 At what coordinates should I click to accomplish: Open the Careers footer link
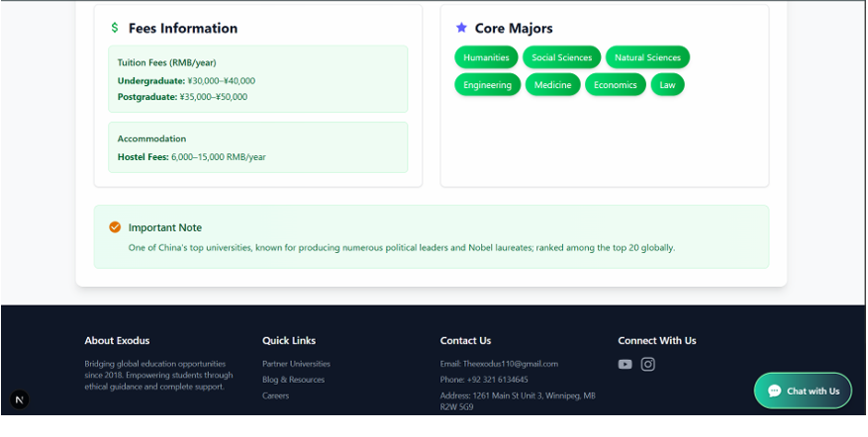pos(275,395)
